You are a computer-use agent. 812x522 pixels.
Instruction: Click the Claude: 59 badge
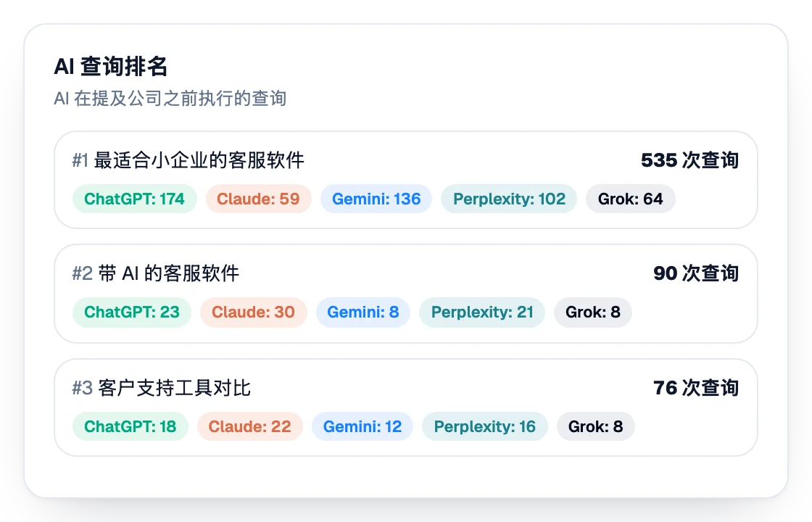pos(258,199)
